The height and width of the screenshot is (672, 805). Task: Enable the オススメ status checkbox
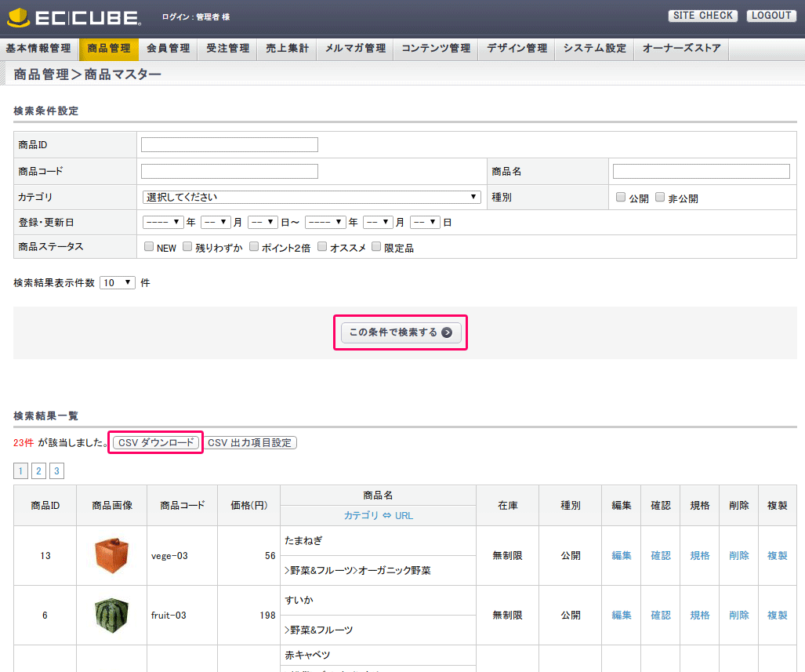coord(322,247)
